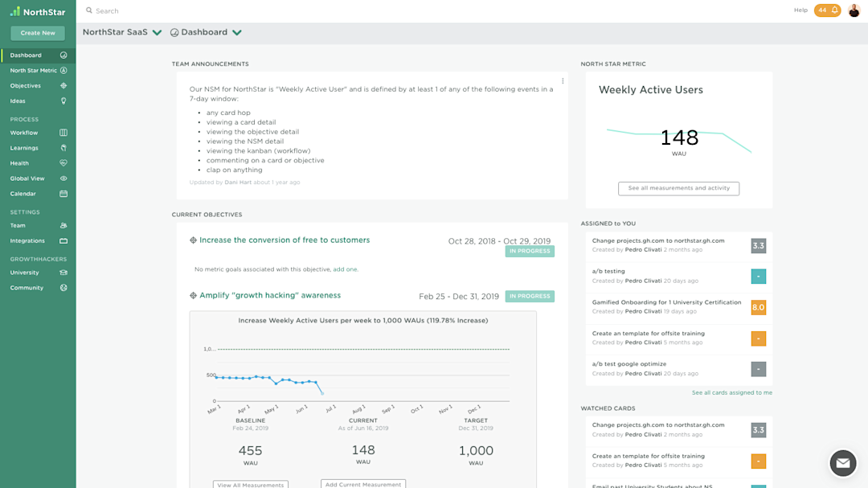Open Community in the sidebar
Image resolution: width=868 pixels, height=488 pixels.
coord(39,288)
